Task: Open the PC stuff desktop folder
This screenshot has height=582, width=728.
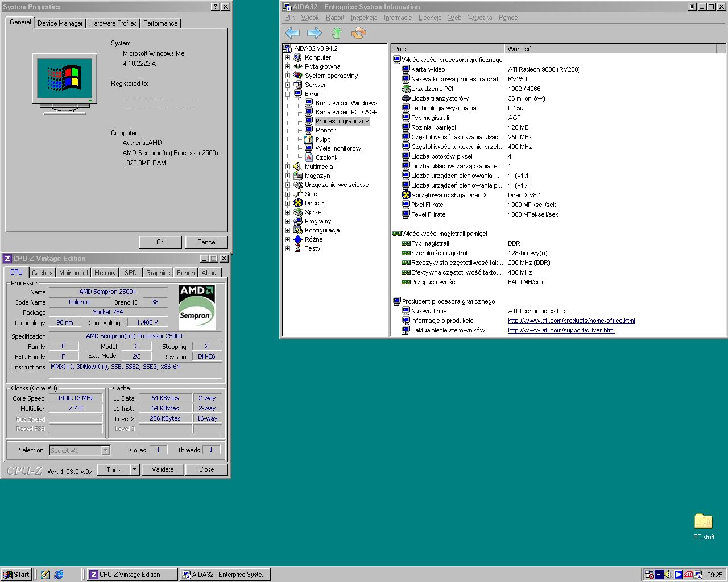Action: [703, 522]
